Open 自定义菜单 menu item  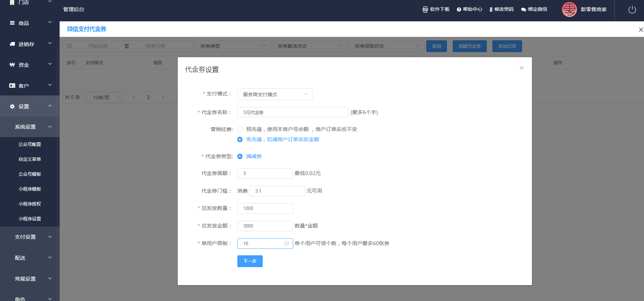[x=30, y=159]
